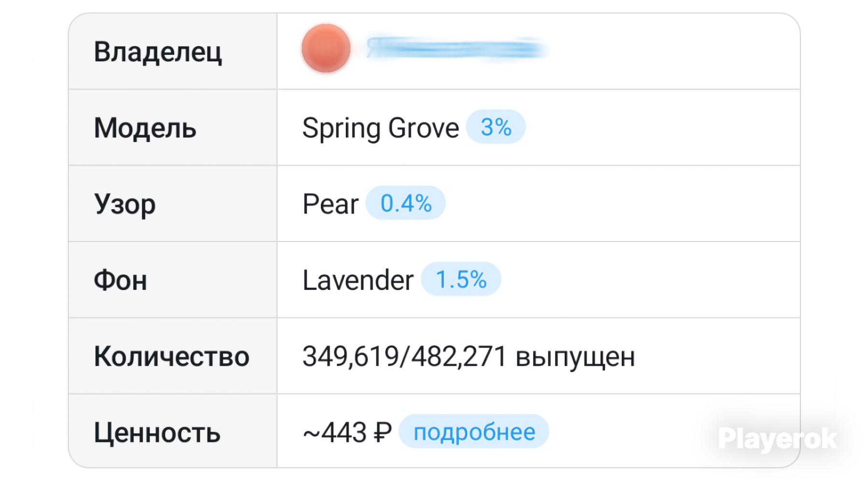
Task: Click the 3% model rarity badge
Action: [496, 127]
